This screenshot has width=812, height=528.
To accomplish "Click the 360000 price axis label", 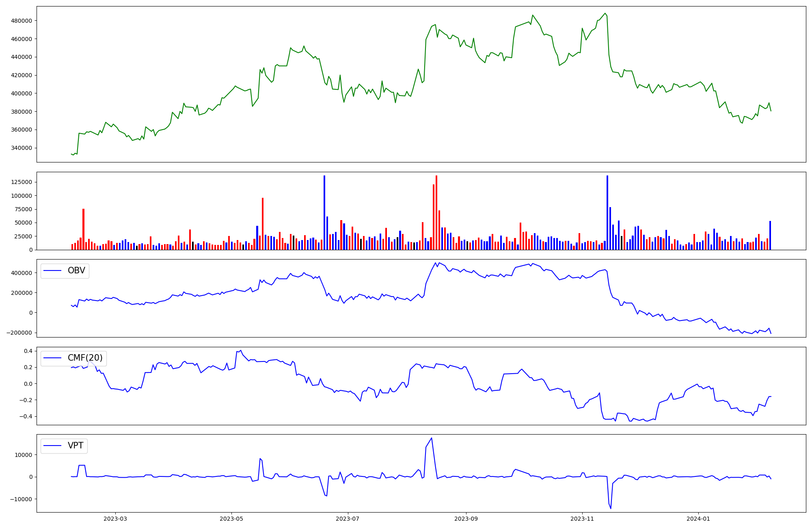I will pos(22,130).
